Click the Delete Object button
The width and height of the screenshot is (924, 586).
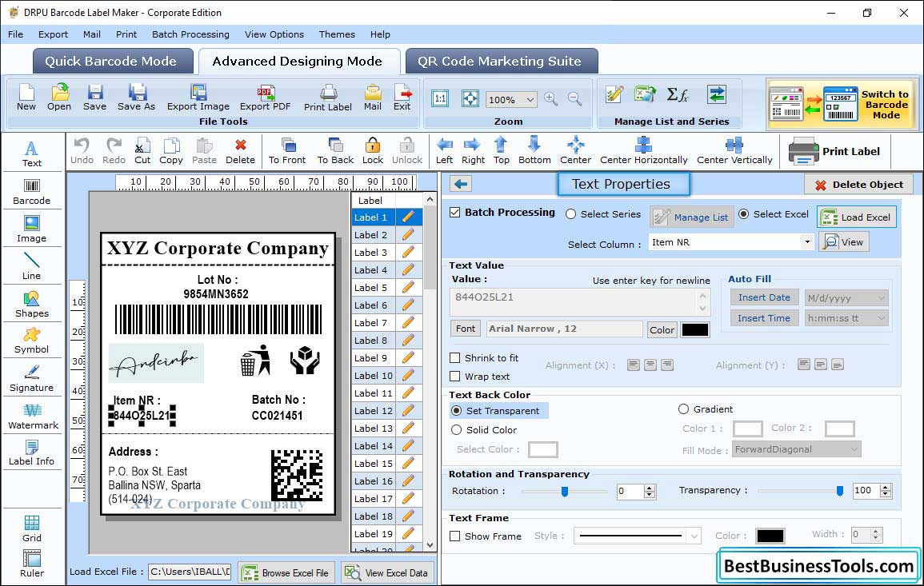pos(858,185)
